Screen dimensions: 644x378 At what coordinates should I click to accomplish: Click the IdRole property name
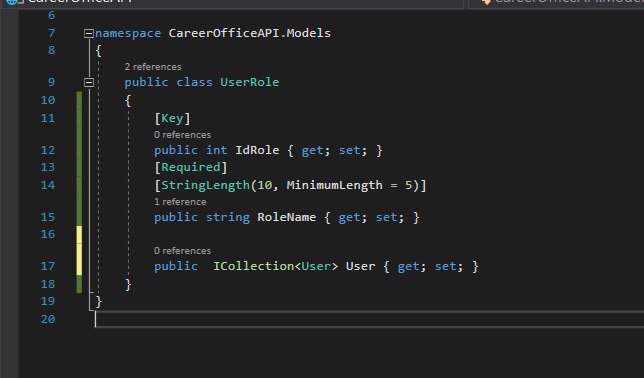tap(257, 150)
